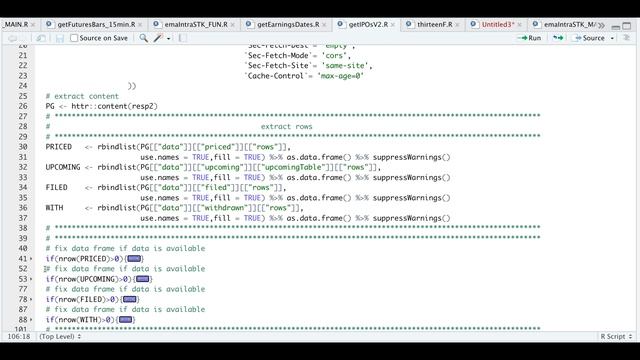Screen dimensions: 640x360
Task: Click the PRICED variable on line 30
Action: click(x=58, y=147)
